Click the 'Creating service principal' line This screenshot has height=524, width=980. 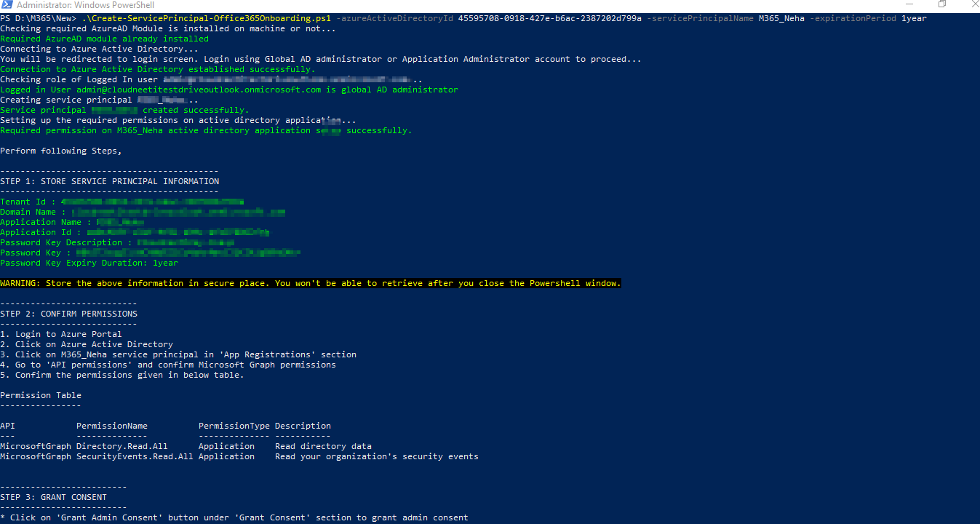point(99,100)
